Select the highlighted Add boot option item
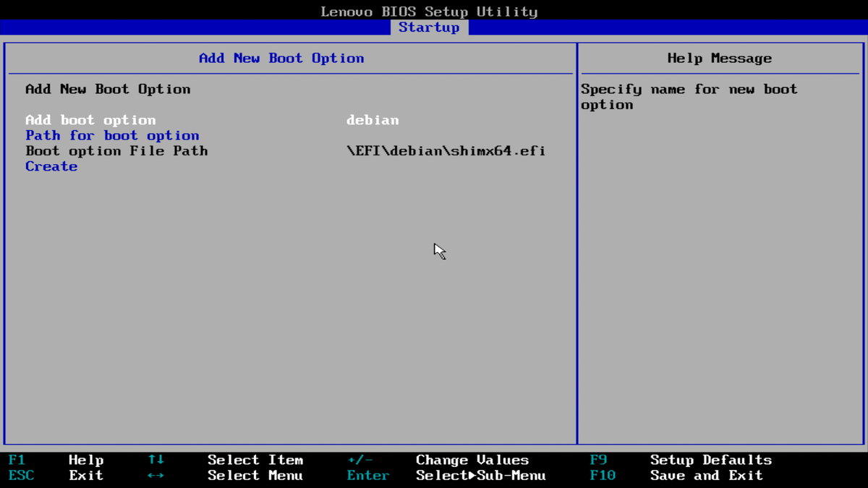 pyautogui.click(x=90, y=120)
